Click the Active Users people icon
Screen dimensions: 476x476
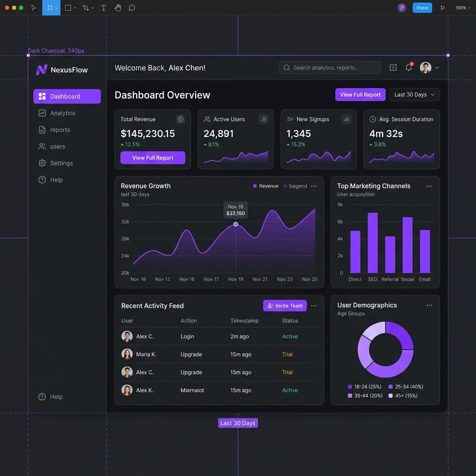[207, 119]
